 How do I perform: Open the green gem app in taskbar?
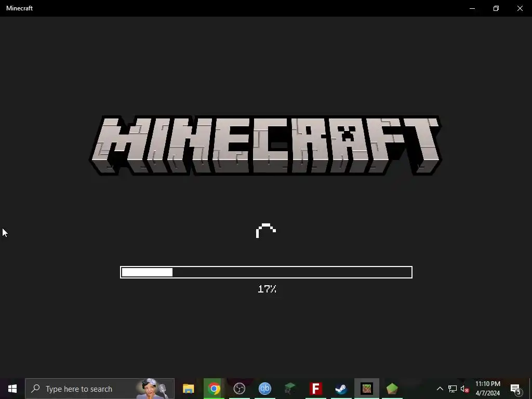[392, 389]
